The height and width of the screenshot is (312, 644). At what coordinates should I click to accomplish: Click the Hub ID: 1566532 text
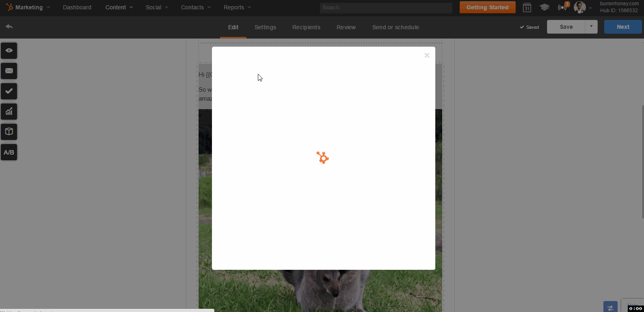619,11
